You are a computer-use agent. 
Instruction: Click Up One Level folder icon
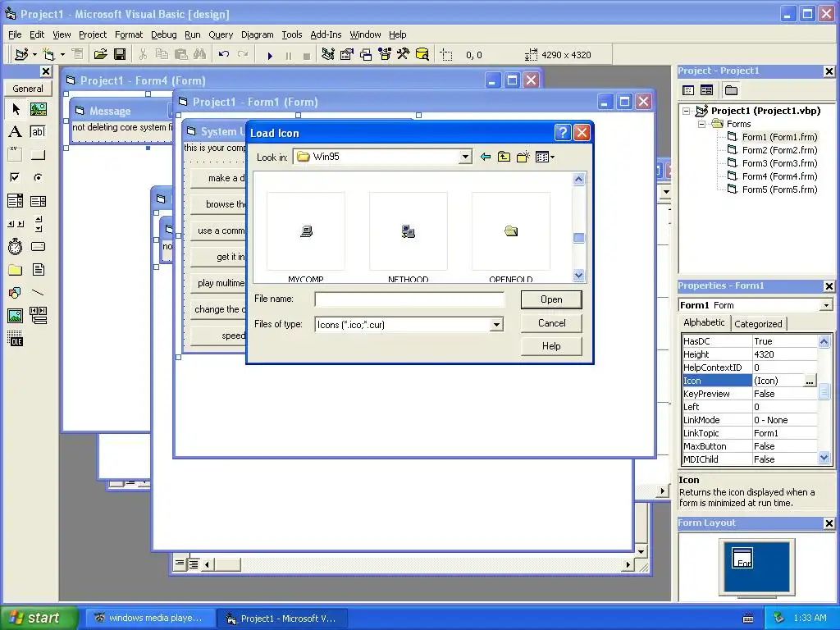pyautogui.click(x=504, y=157)
